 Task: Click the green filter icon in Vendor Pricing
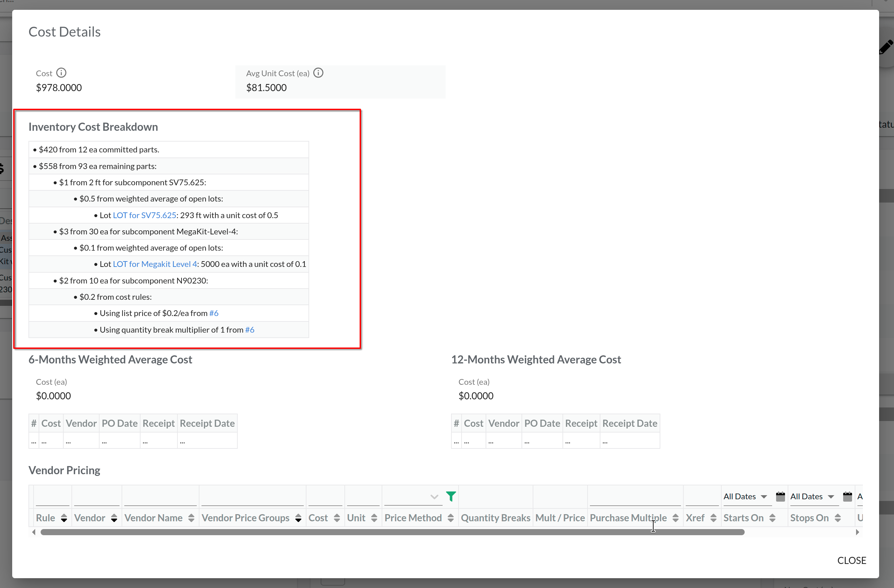click(451, 496)
